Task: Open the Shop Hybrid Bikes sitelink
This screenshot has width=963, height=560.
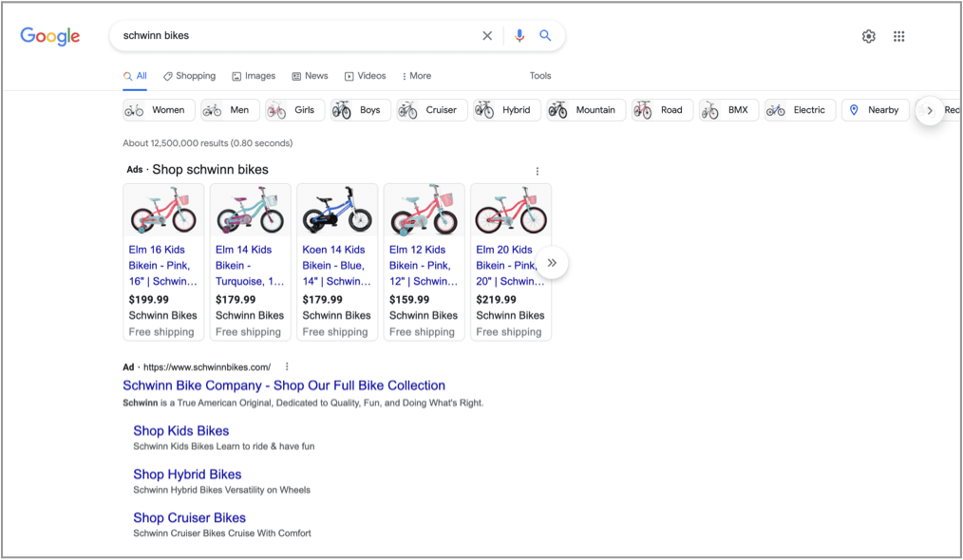Action: tap(187, 475)
